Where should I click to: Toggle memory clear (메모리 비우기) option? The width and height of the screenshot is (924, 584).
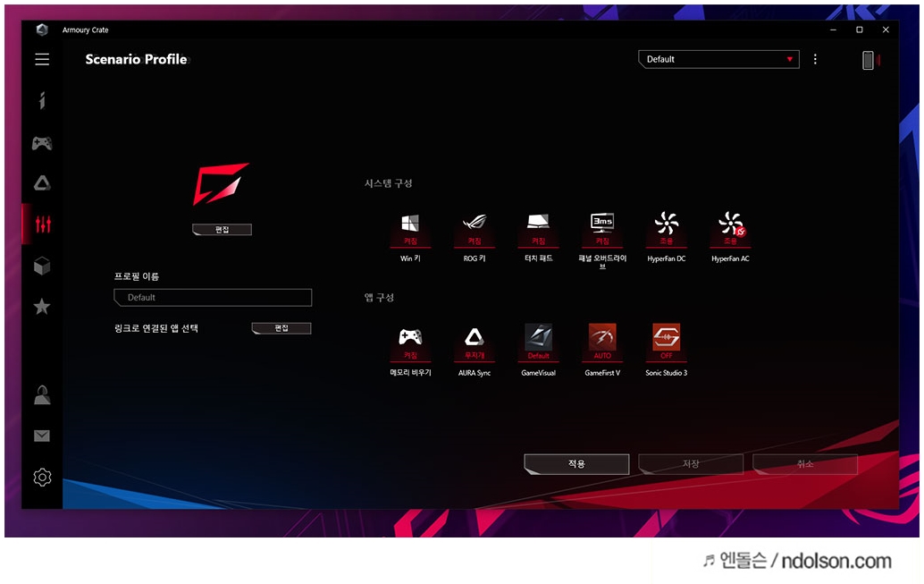410,343
